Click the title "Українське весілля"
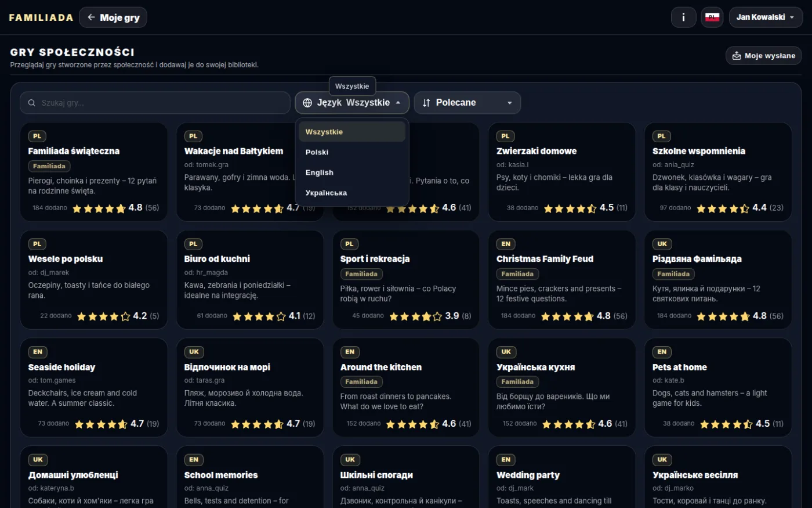The width and height of the screenshot is (812, 508). 695,475
